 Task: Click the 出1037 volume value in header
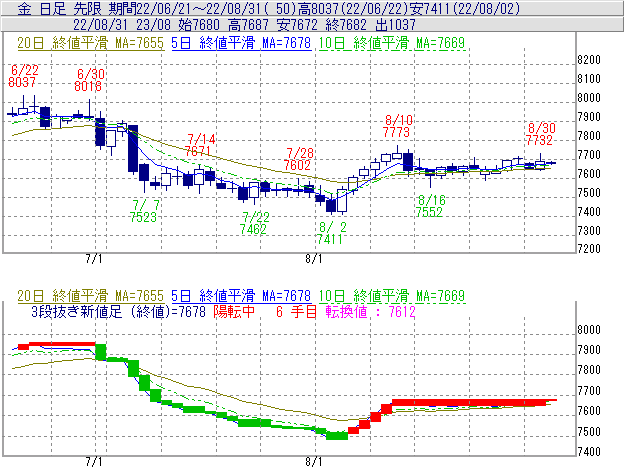coord(395,25)
